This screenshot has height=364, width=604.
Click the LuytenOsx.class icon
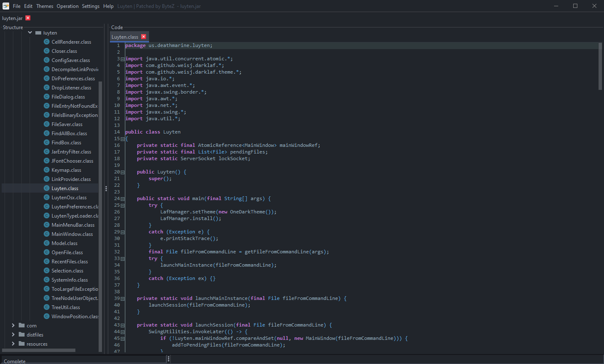coord(47,197)
